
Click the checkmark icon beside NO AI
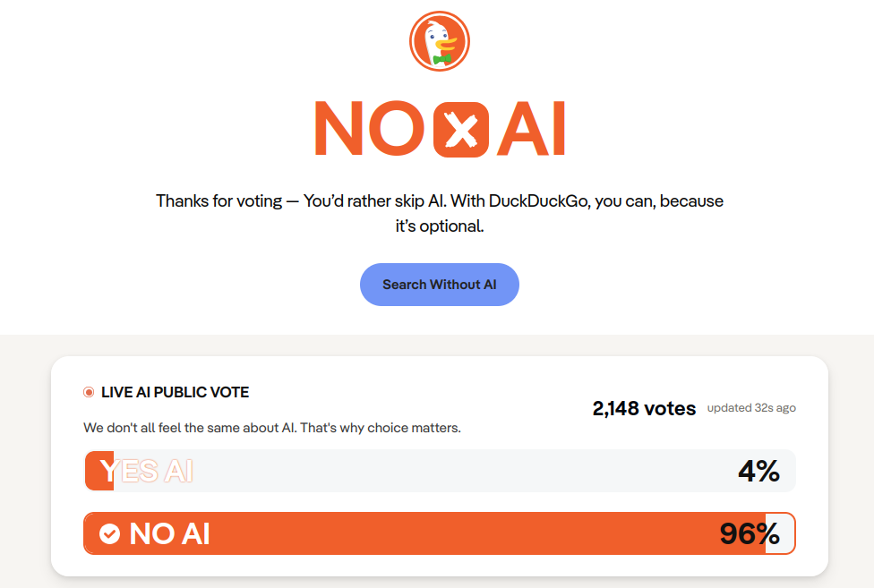tap(109, 534)
